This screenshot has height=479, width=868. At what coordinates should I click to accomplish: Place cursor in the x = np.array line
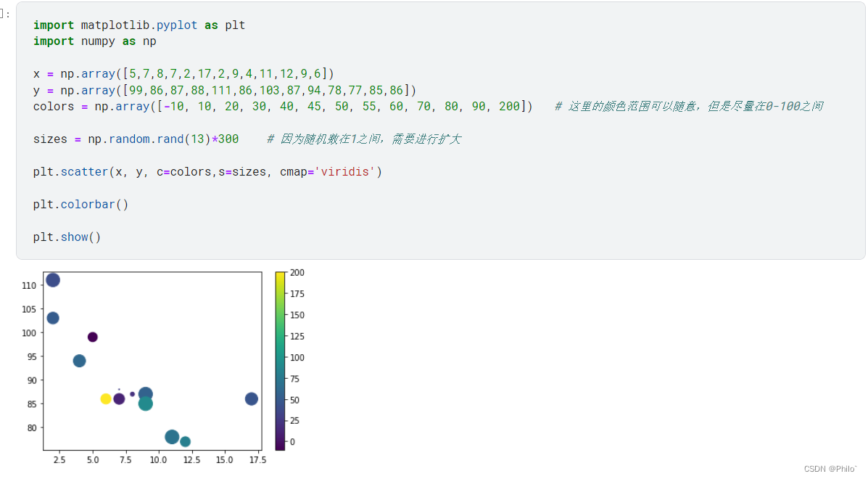pos(183,73)
